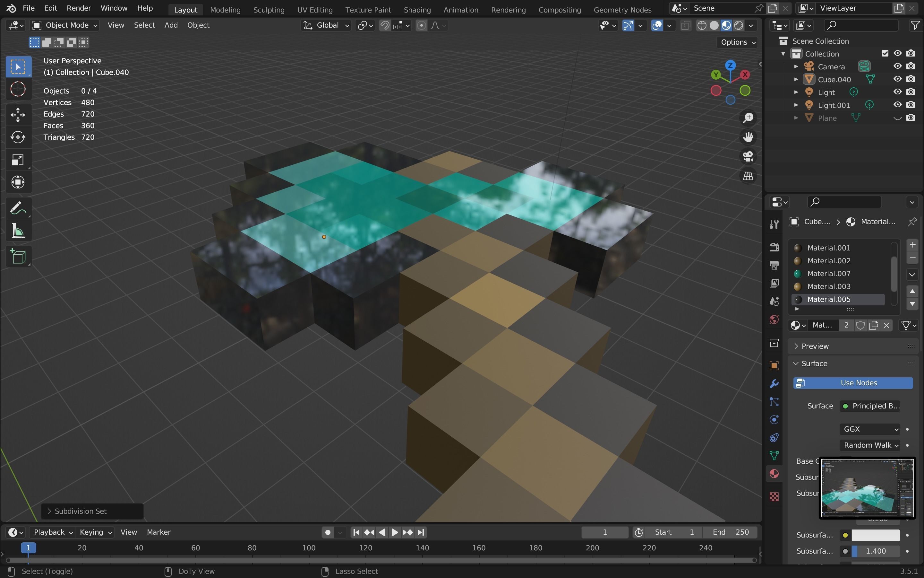This screenshot has width=924, height=578.
Task: Hide Cube.040 in viewport
Action: tap(897, 79)
